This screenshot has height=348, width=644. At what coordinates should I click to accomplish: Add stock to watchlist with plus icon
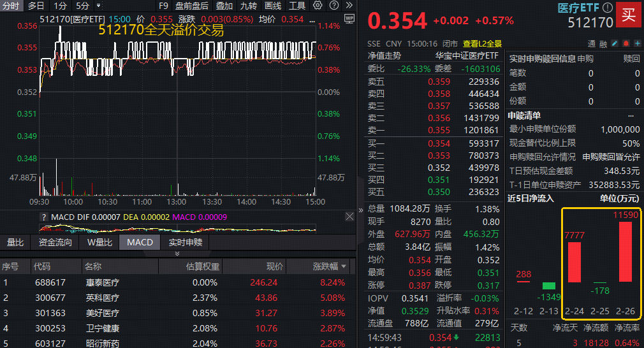coord(637,43)
